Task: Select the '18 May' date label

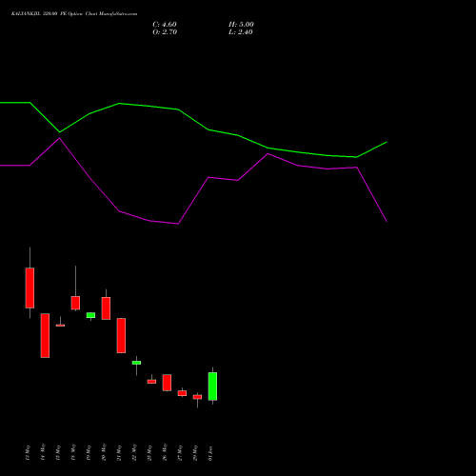Action: coord(73,452)
